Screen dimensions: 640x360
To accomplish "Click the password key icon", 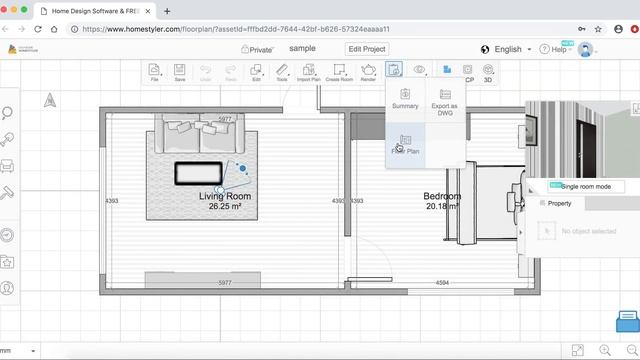I will pyautogui.click(x=582, y=29).
